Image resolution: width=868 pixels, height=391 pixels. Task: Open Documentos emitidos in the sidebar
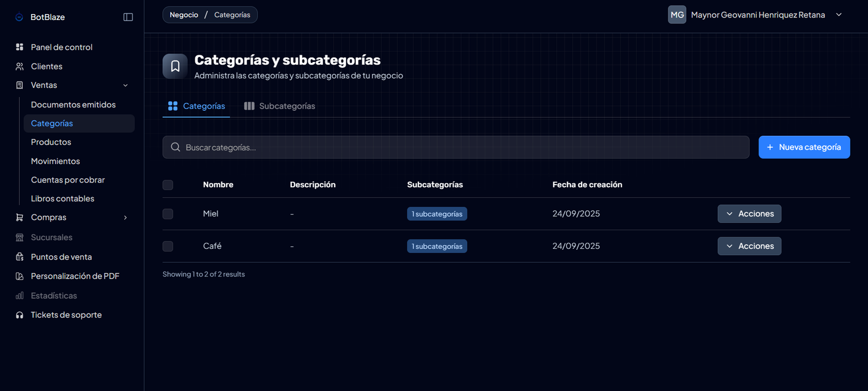pyautogui.click(x=73, y=104)
